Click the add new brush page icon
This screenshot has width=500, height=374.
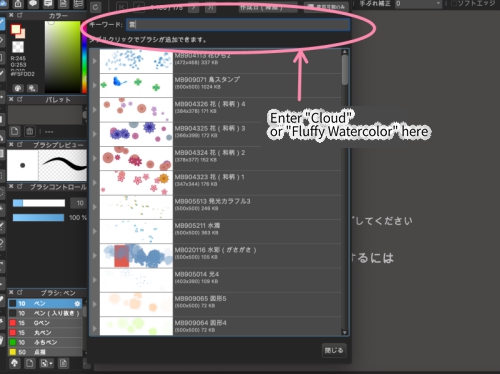pyautogui.click(x=29, y=363)
